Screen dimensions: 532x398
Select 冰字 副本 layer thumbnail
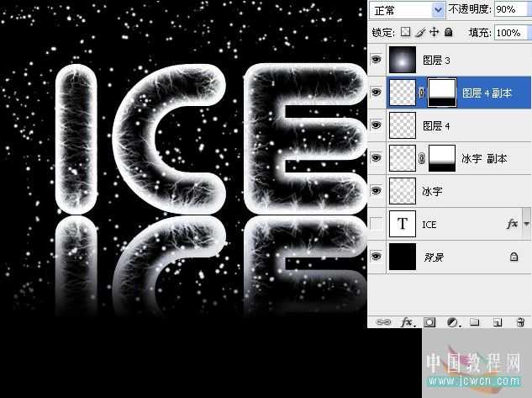coord(403,158)
